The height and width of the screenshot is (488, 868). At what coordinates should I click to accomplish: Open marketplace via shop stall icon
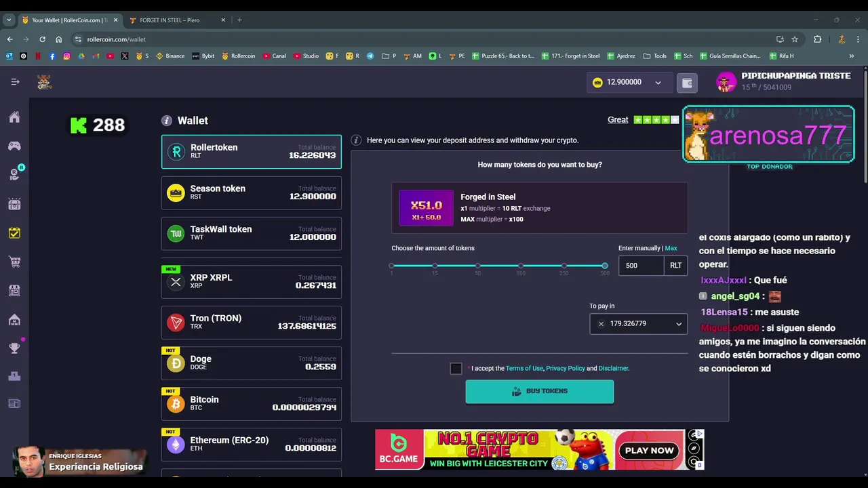14,290
